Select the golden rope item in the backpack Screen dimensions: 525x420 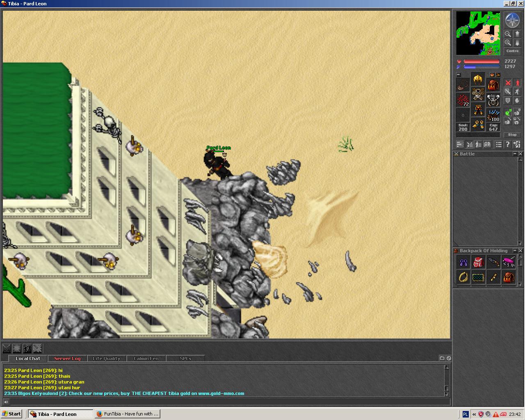[463, 278]
